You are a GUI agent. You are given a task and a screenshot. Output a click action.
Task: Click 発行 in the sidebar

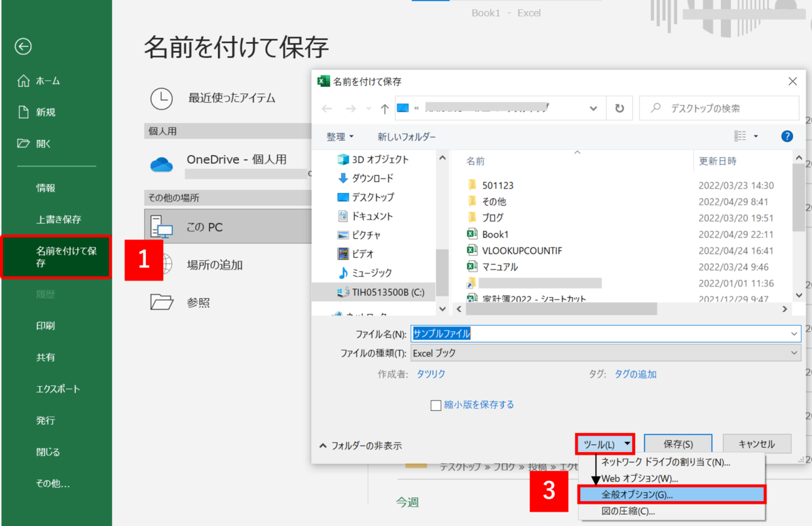click(x=46, y=421)
